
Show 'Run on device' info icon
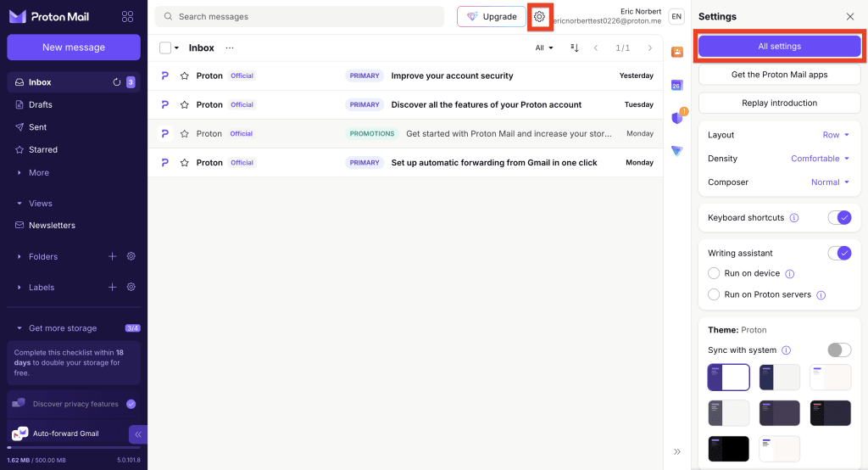point(790,274)
